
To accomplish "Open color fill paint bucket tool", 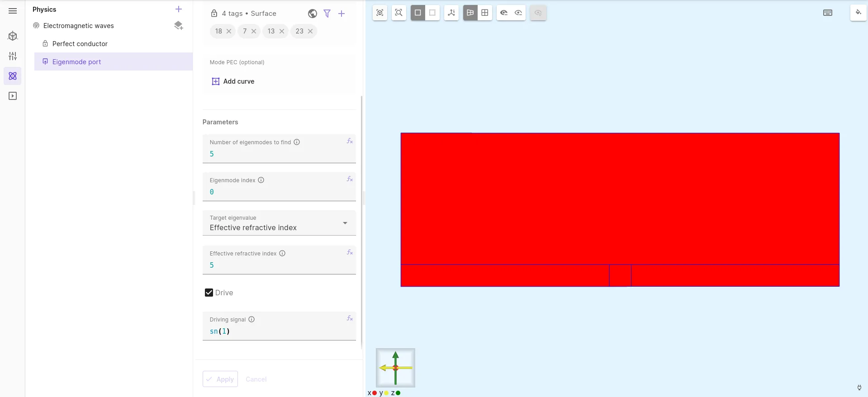I will tap(858, 13).
